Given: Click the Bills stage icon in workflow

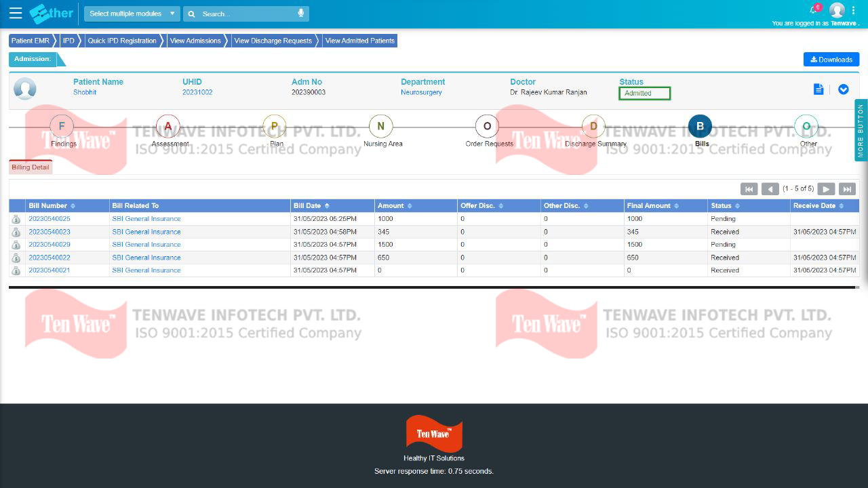Looking at the screenshot, I should pyautogui.click(x=700, y=126).
